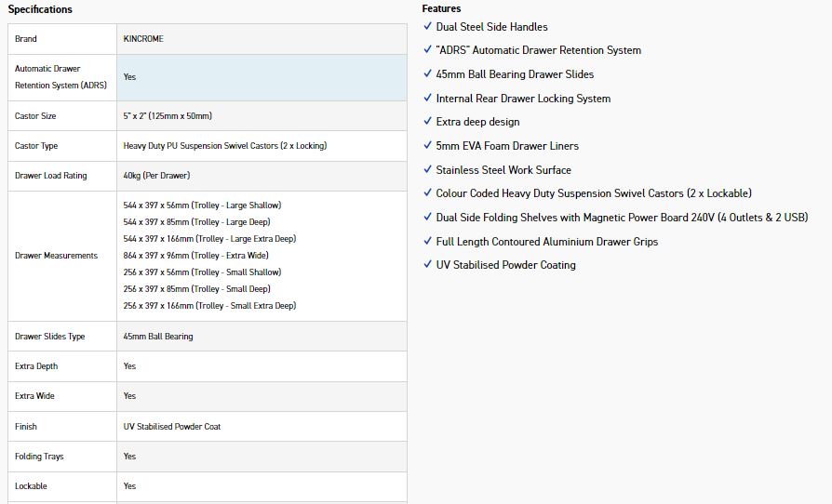Click the 40kg (Per Drawer) load rating value

(x=156, y=176)
